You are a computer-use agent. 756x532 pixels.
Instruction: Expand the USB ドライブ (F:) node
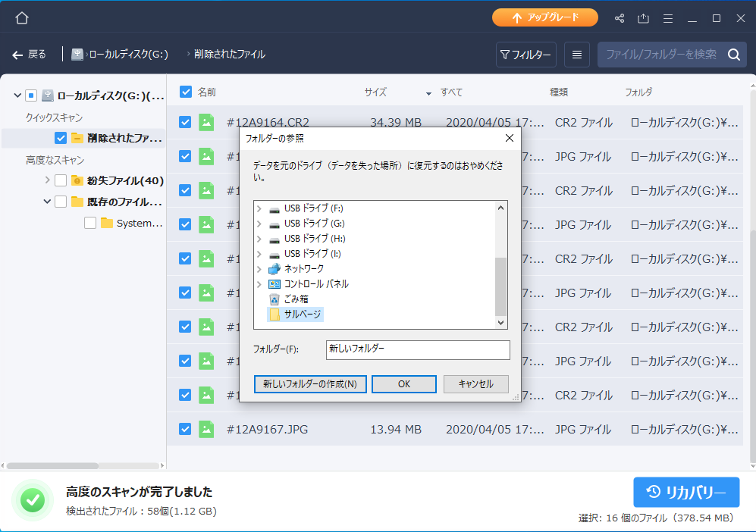(259, 208)
